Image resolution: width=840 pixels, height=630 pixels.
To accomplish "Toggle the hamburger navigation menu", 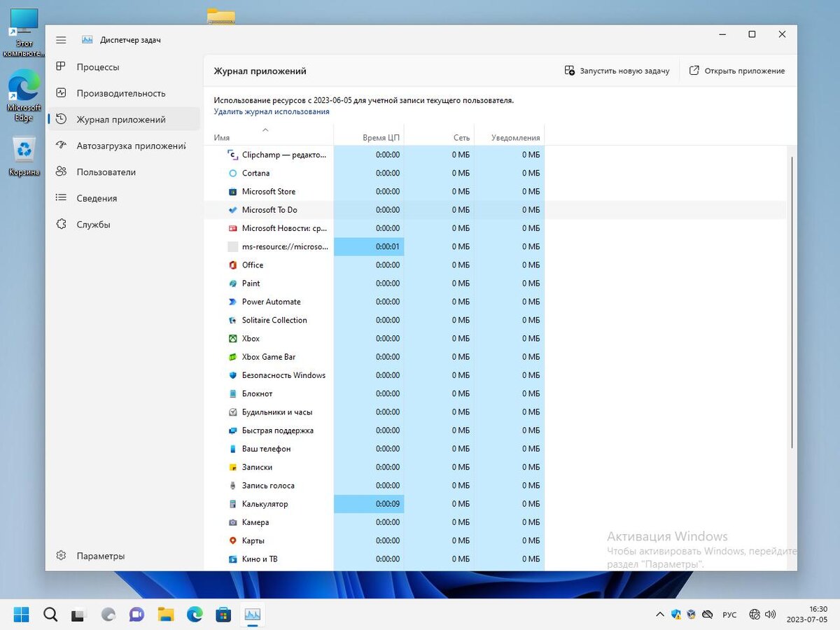I will coord(61,40).
